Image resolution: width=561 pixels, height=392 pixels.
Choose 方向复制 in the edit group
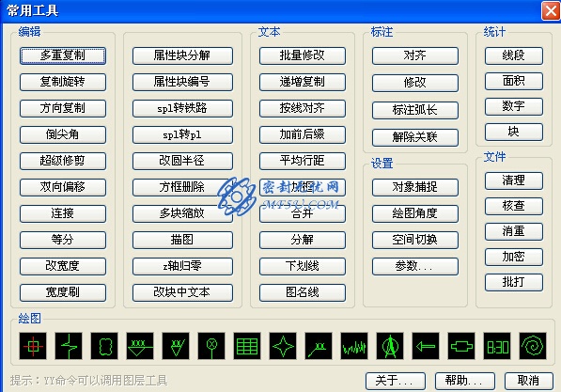coord(63,108)
